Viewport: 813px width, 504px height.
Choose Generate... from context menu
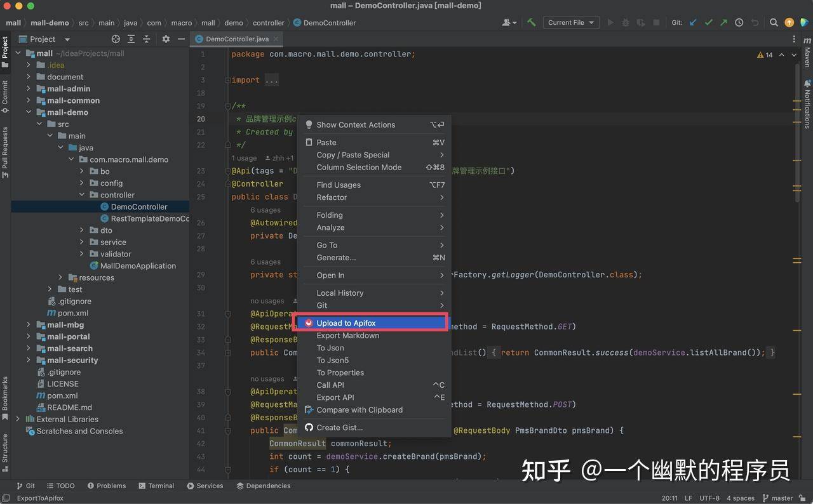[375, 258]
